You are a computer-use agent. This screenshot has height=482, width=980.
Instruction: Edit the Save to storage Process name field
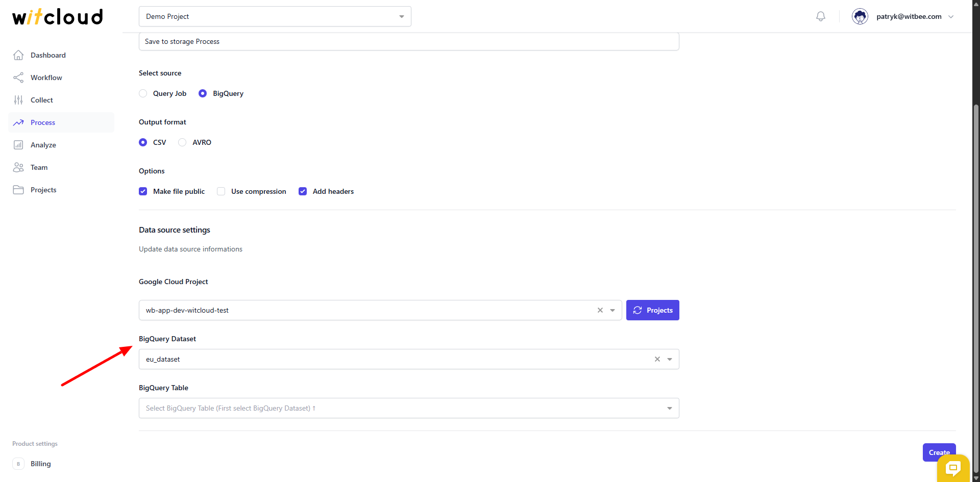point(409,41)
